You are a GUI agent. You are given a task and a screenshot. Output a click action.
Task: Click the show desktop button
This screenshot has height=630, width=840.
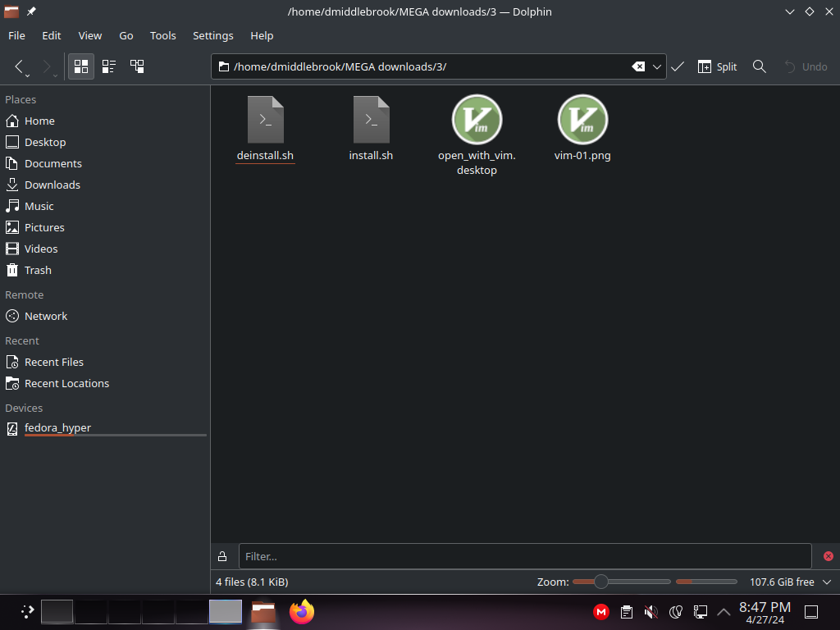click(x=811, y=612)
